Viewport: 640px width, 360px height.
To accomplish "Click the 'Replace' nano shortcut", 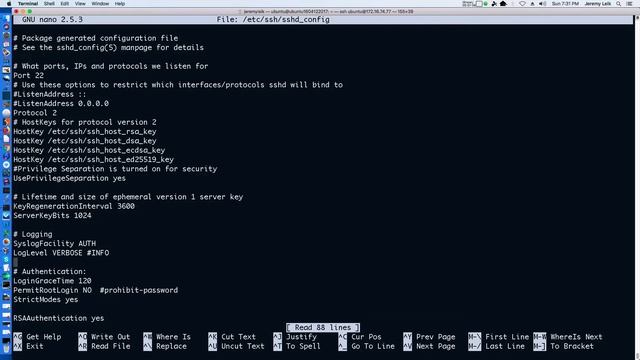I will click(165, 346).
